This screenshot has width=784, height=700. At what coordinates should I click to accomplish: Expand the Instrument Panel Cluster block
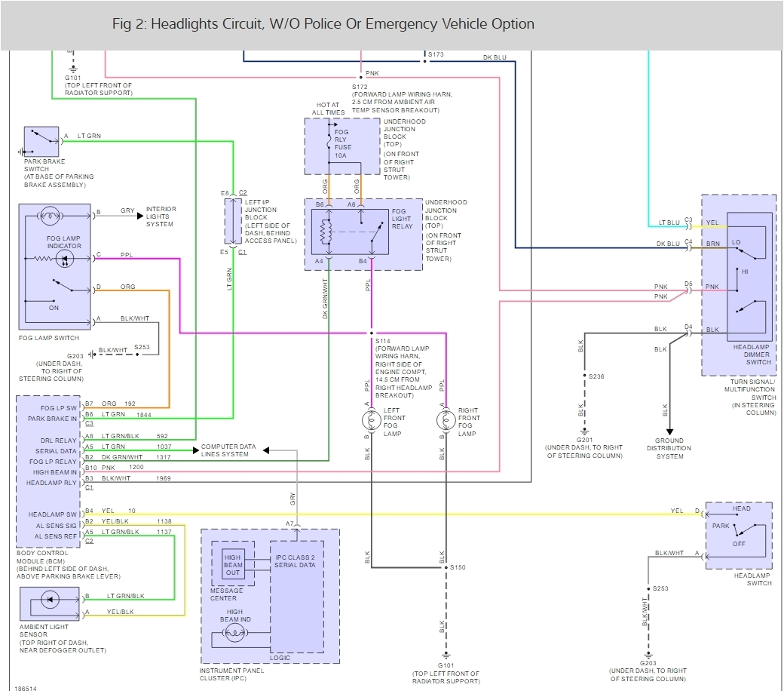pos(271,596)
